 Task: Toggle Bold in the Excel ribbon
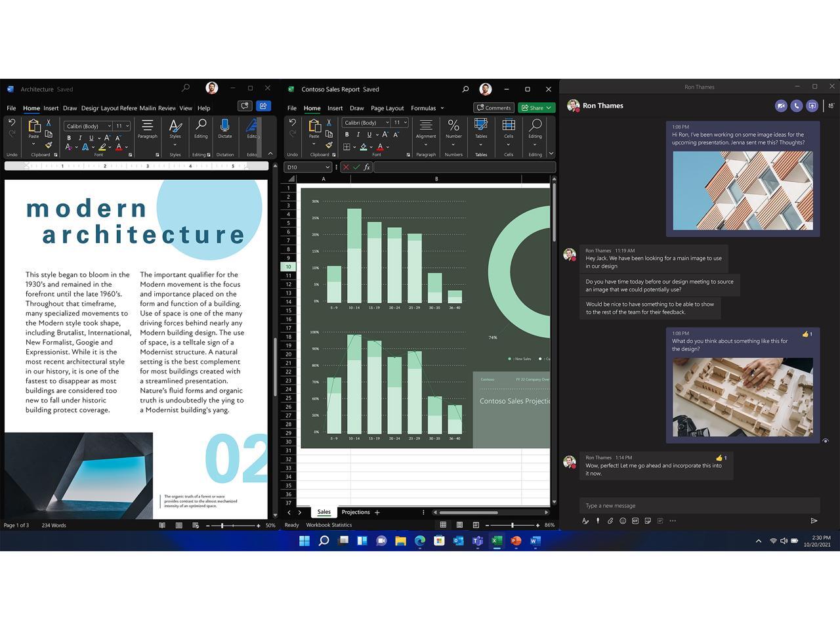click(346, 135)
